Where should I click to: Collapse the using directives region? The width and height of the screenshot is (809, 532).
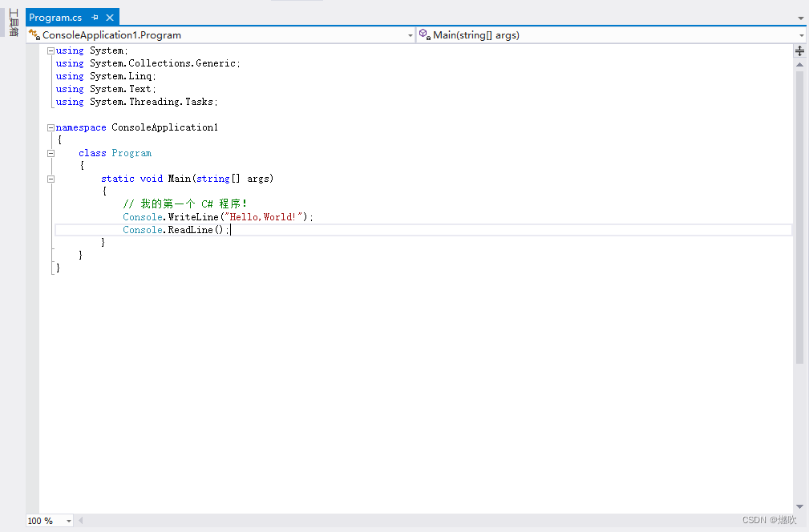[x=51, y=50]
